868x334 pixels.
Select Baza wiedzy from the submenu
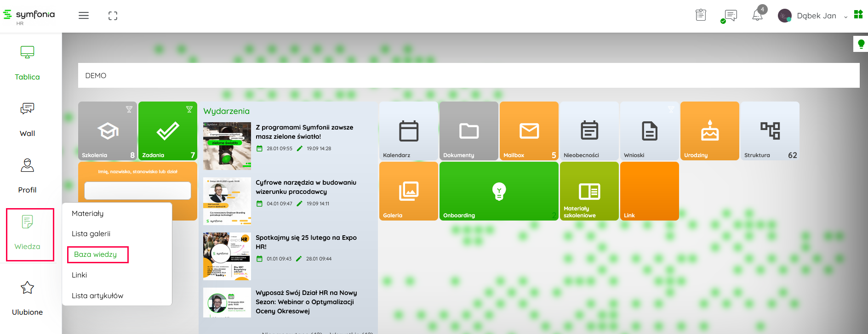(x=96, y=255)
